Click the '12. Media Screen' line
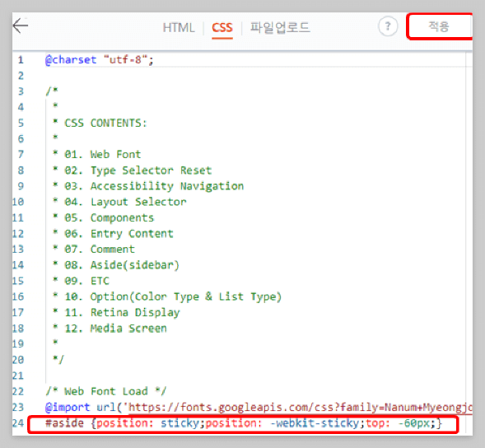The image size is (485, 448). tap(110, 328)
